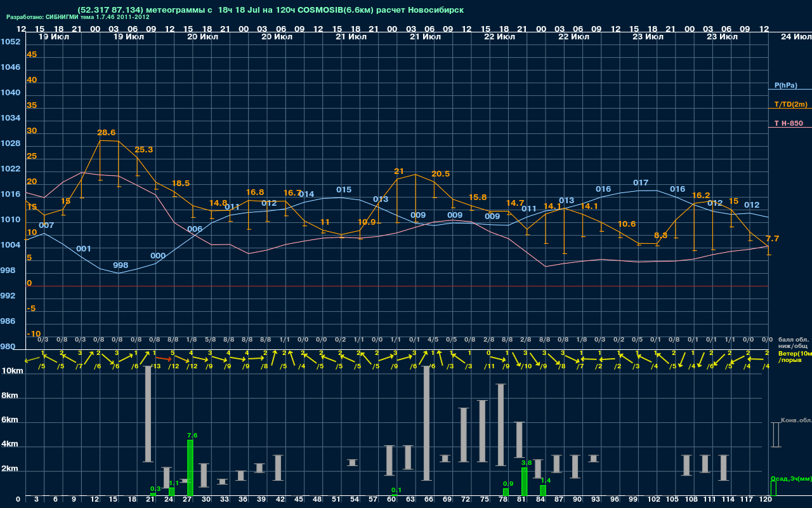Click the 16.8 temperature value

[x=255, y=192]
